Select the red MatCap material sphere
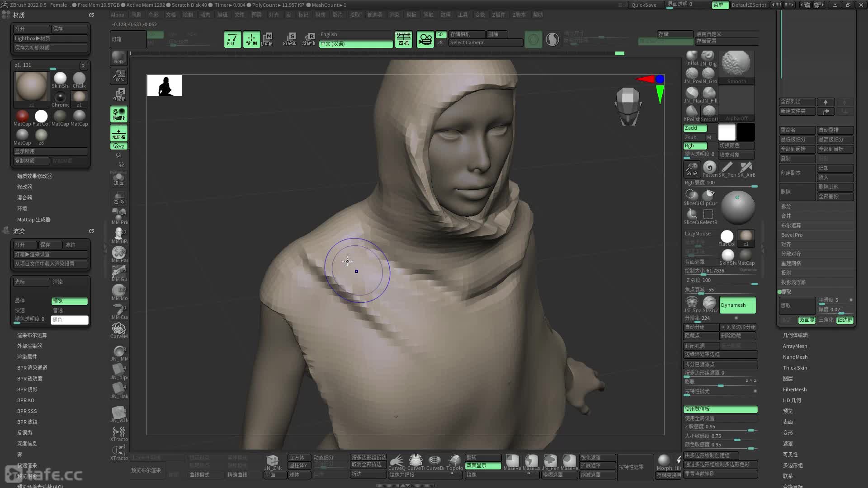The width and height of the screenshot is (868, 488). [x=22, y=118]
